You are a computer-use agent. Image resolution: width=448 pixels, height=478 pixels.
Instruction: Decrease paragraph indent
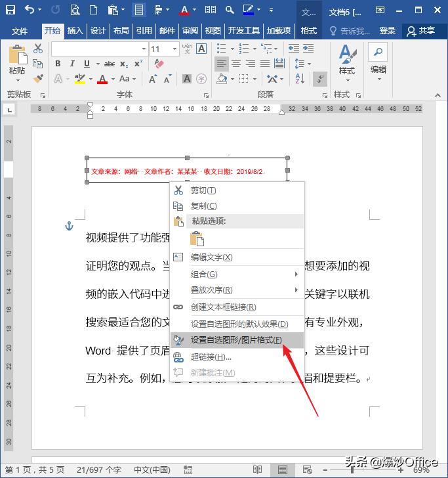coord(294,48)
